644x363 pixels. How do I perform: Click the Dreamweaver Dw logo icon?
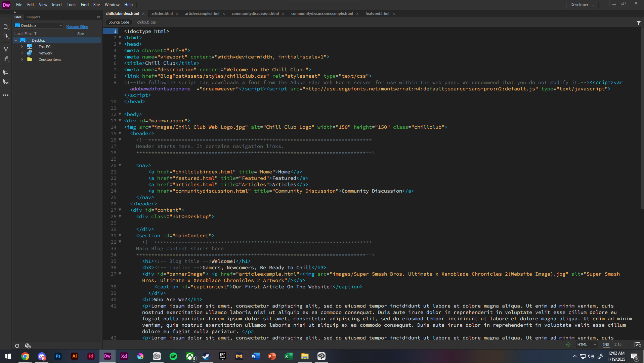click(6, 5)
